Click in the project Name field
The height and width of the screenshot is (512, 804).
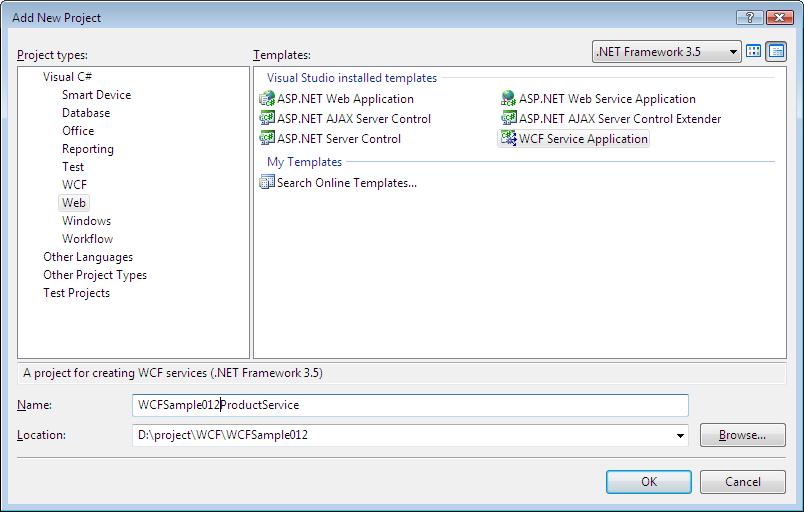coord(410,405)
